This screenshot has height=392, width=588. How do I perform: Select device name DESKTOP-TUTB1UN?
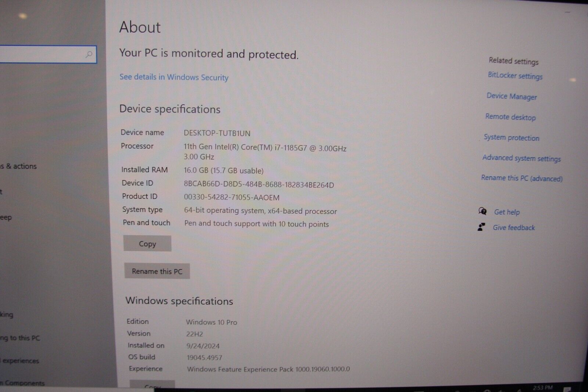click(x=217, y=133)
